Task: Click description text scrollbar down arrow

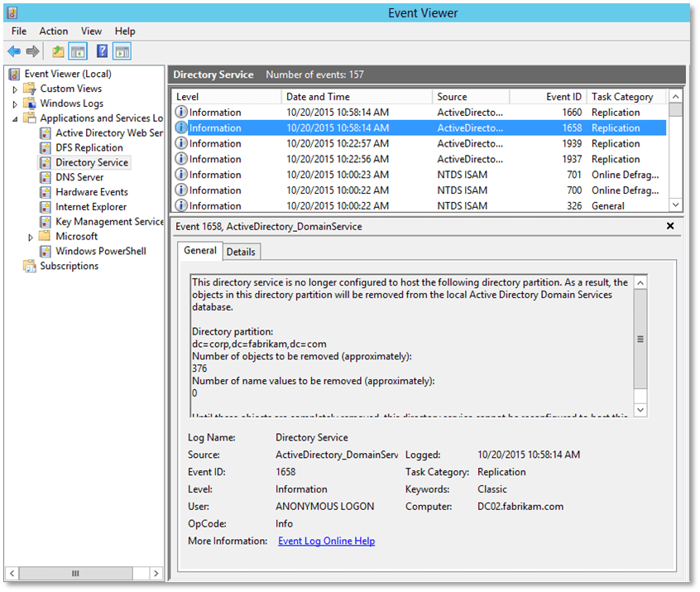Action: pos(640,410)
